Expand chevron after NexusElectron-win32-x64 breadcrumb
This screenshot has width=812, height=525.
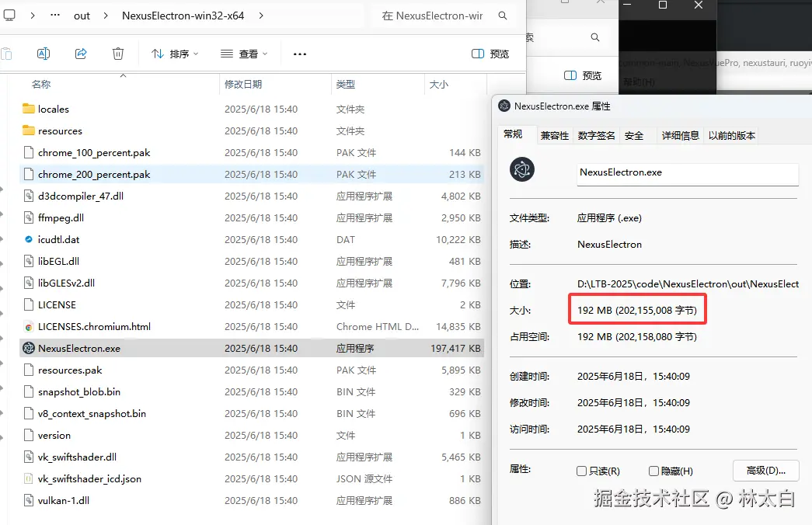coord(261,16)
